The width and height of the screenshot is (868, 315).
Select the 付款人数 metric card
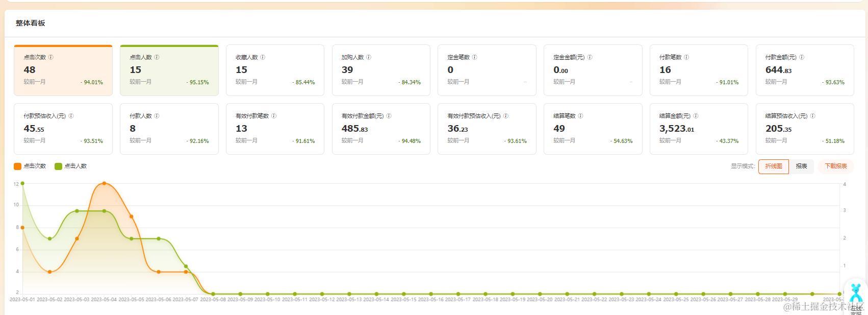click(x=169, y=129)
